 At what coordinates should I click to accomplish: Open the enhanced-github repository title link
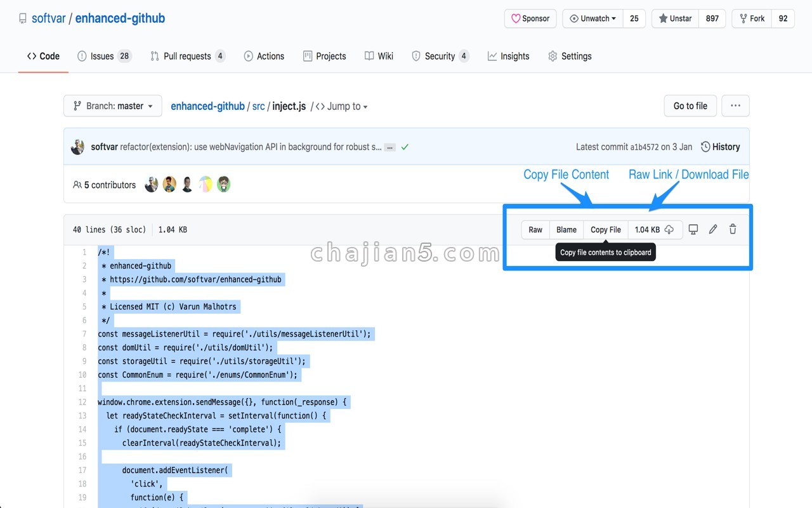point(120,18)
